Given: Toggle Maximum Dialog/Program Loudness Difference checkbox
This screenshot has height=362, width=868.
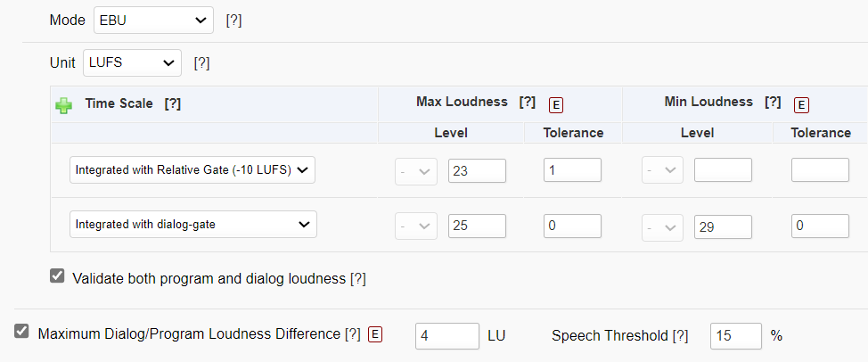Looking at the screenshot, I should click(21, 332).
